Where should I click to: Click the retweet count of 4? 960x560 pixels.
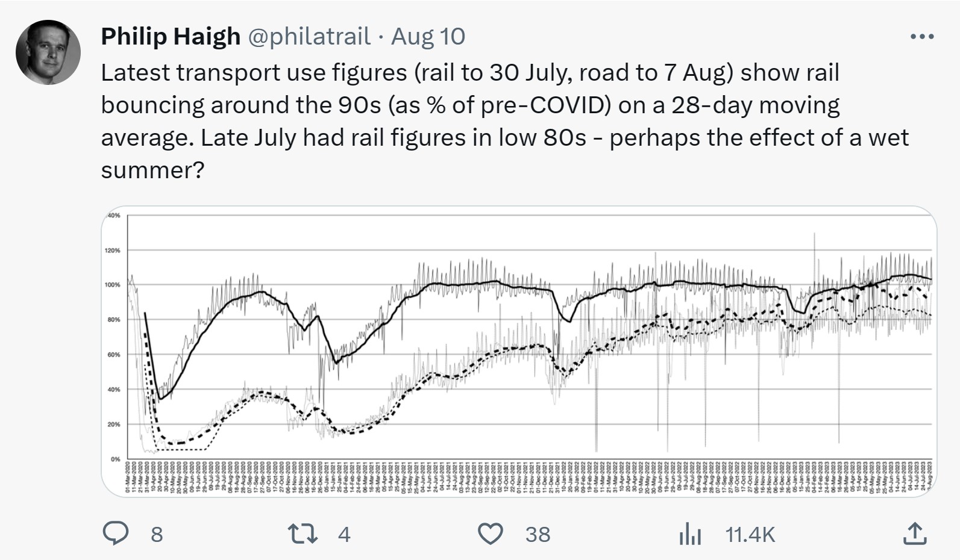[344, 534]
